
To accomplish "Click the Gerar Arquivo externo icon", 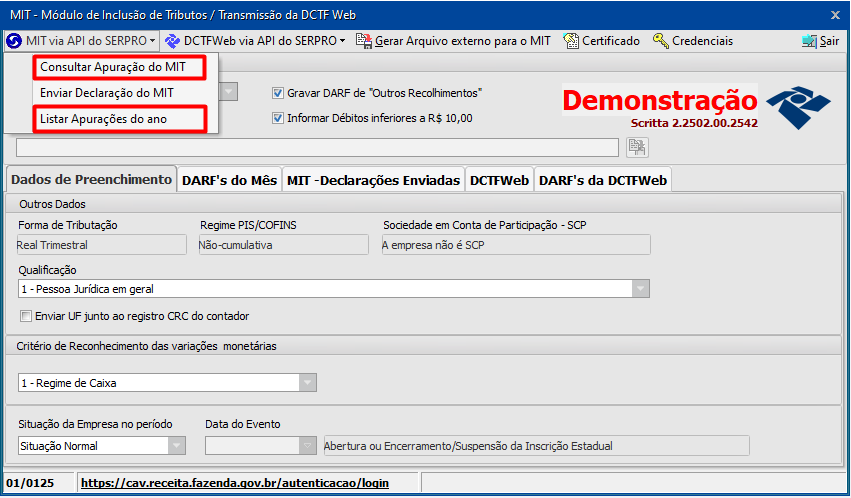I will [x=364, y=41].
